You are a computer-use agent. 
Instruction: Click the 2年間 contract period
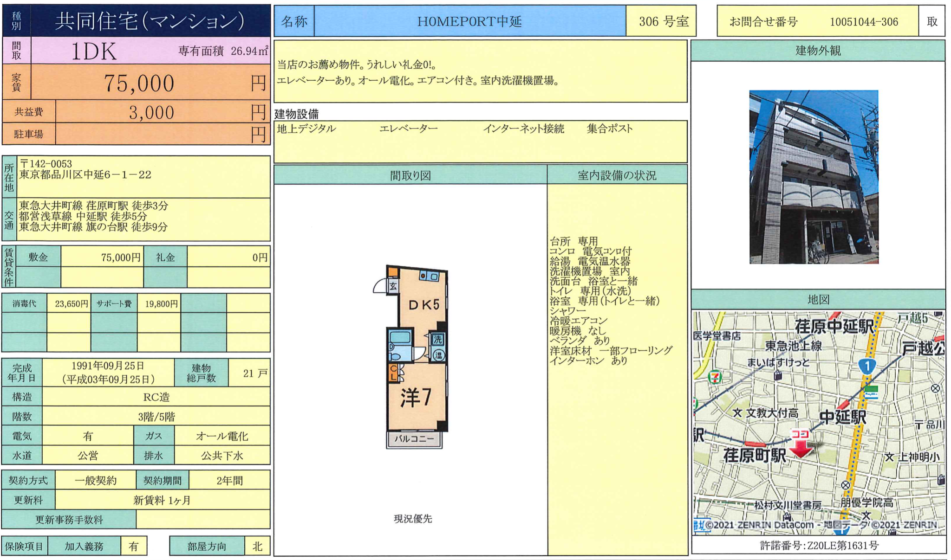pyautogui.click(x=229, y=481)
